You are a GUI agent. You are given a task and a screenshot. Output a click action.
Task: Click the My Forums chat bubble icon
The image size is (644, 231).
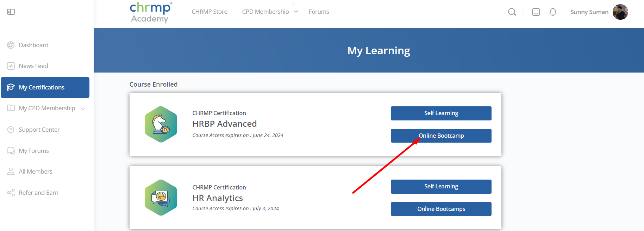[11, 151]
